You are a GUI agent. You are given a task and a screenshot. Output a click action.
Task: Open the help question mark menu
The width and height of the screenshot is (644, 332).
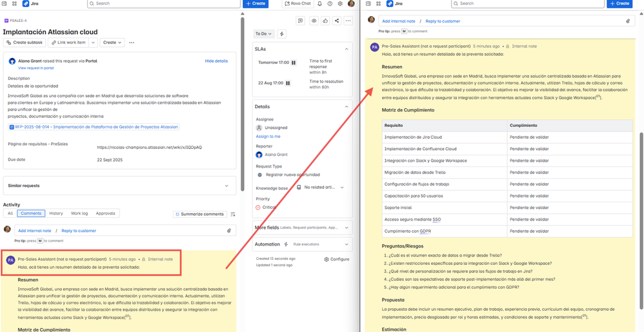[330, 3]
